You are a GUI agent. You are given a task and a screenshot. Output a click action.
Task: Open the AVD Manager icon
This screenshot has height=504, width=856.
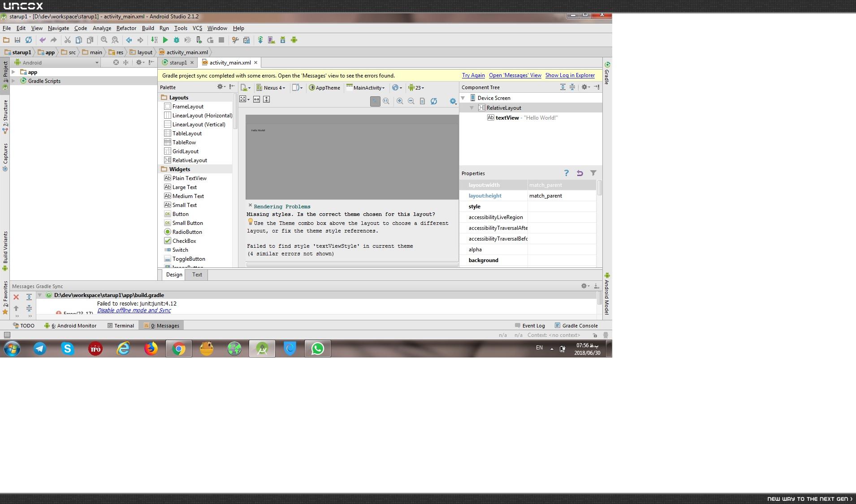click(x=272, y=40)
